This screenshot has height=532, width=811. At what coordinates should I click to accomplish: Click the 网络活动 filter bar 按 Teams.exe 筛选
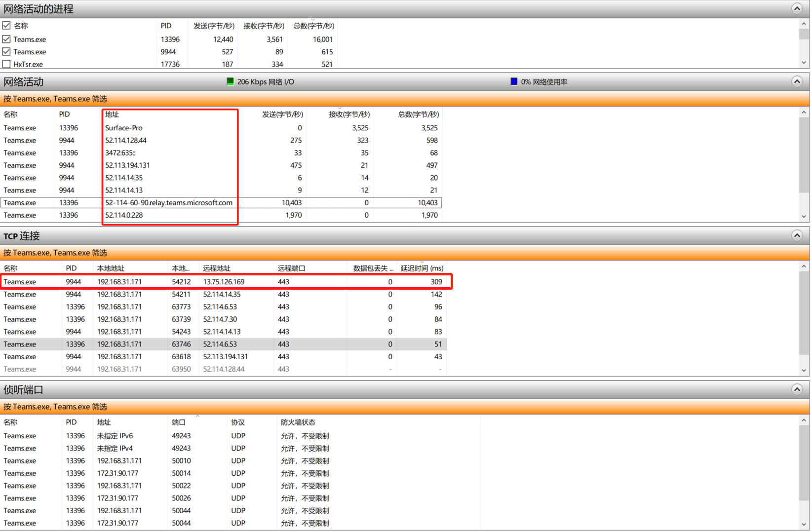click(x=405, y=99)
